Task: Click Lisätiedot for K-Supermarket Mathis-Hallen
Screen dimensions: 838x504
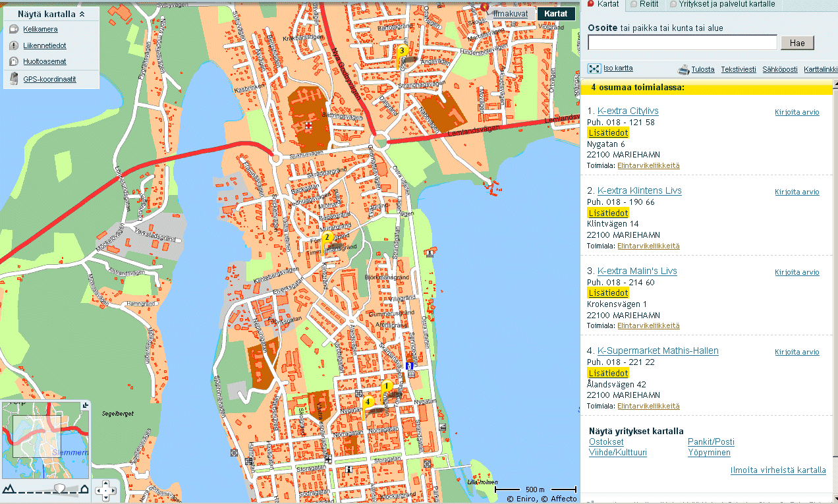Action: coord(608,373)
